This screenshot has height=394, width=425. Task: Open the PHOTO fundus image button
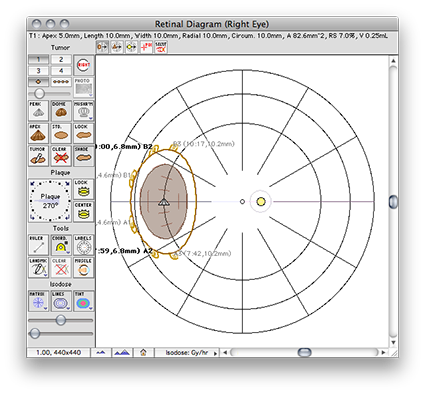pyautogui.click(x=84, y=87)
